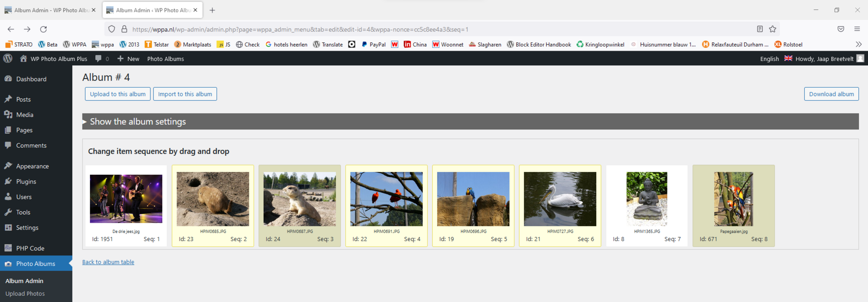
Task: Click Upload to this album button
Action: 118,94
